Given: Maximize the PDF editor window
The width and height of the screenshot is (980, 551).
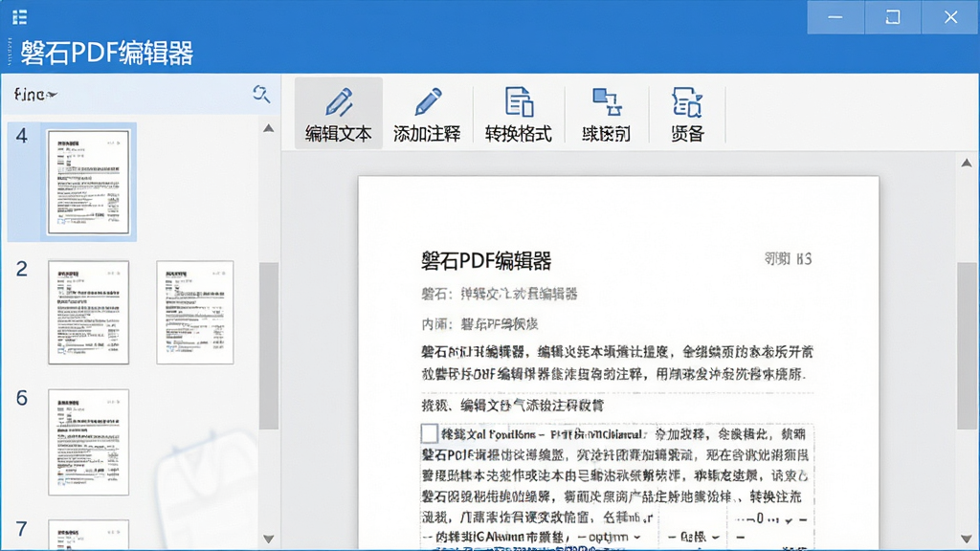Looking at the screenshot, I should [x=893, y=17].
